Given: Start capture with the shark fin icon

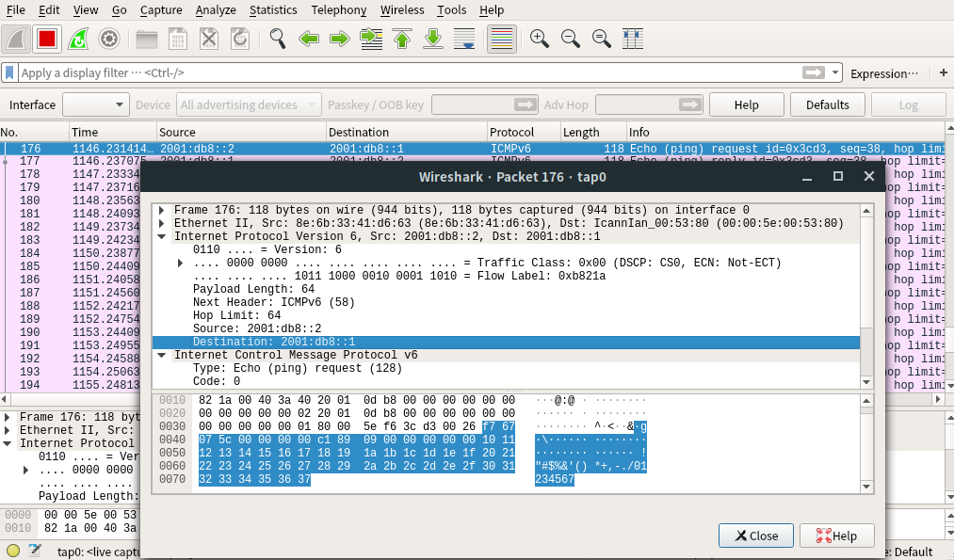Looking at the screenshot, I should point(16,39).
